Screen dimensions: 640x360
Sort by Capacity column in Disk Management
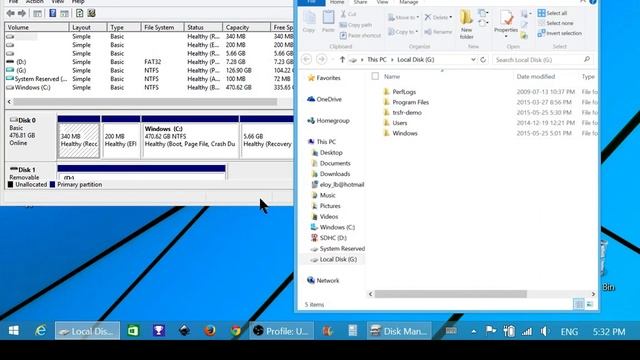(246, 27)
